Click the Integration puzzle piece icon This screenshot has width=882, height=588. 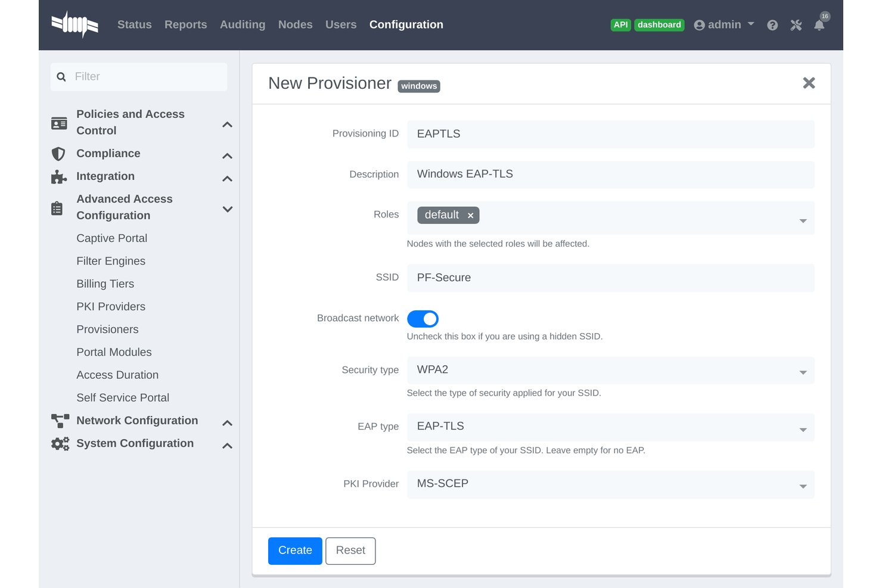point(58,177)
